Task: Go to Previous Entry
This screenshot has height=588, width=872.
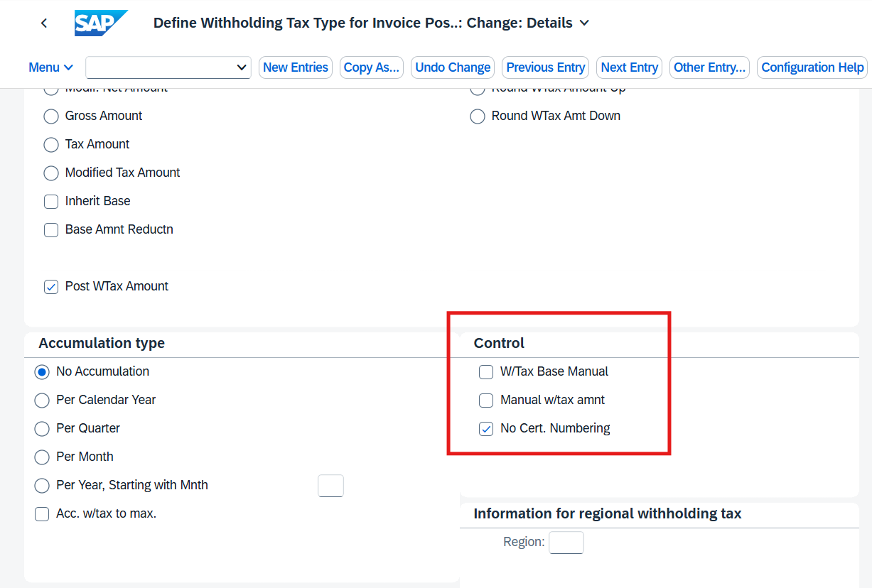Action: click(546, 67)
